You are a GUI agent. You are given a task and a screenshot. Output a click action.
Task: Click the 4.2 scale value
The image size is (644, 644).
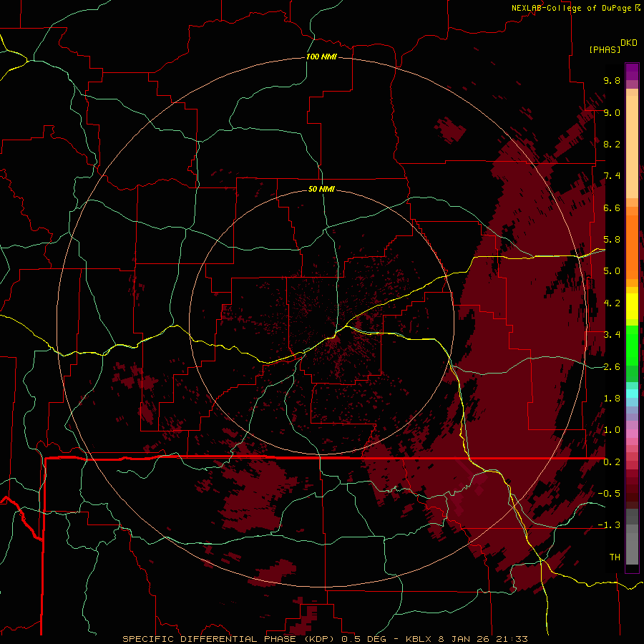pyautogui.click(x=612, y=303)
